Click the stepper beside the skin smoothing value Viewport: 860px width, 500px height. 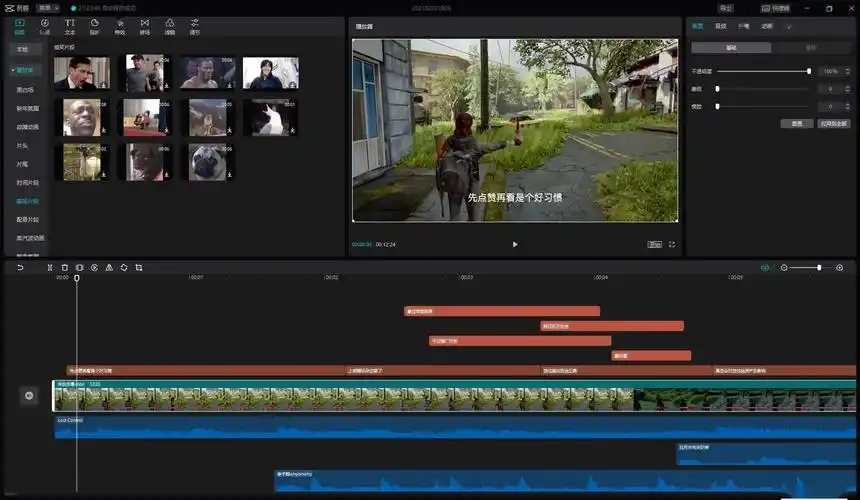[848, 89]
